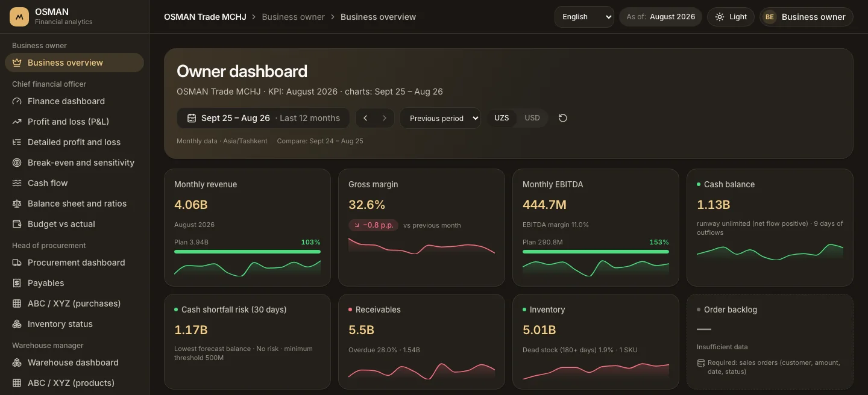Toggle the Light theme mode
This screenshot has width=868, height=395.
(731, 17)
